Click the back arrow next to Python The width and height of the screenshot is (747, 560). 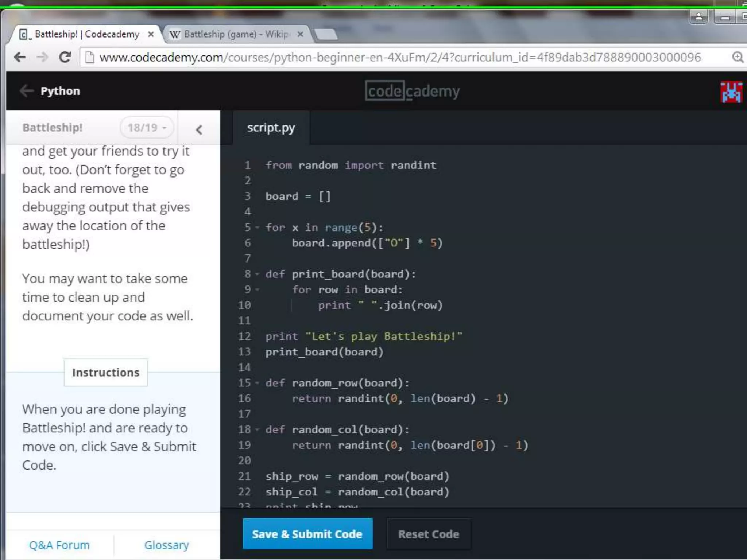tap(26, 91)
